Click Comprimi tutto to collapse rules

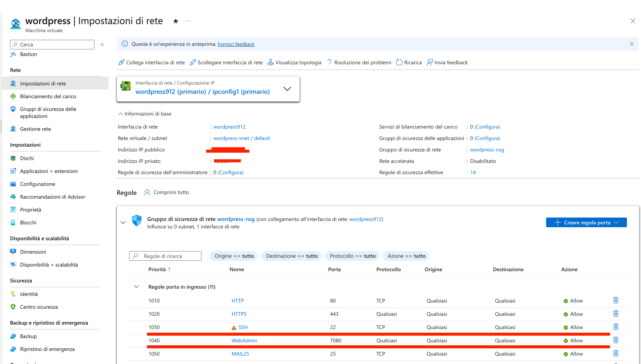(x=166, y=192)
